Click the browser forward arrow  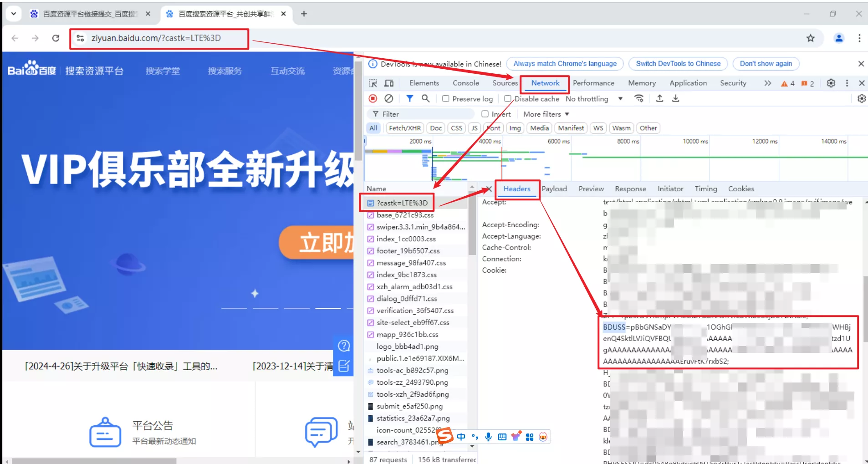point(35,38)
